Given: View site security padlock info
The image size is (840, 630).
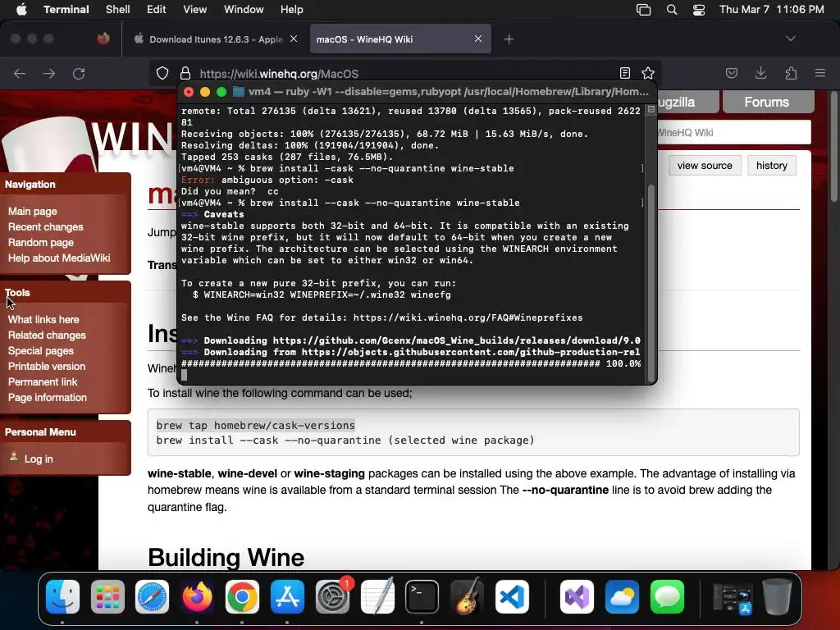Looking at the screenshot, I should click(185, 73).
